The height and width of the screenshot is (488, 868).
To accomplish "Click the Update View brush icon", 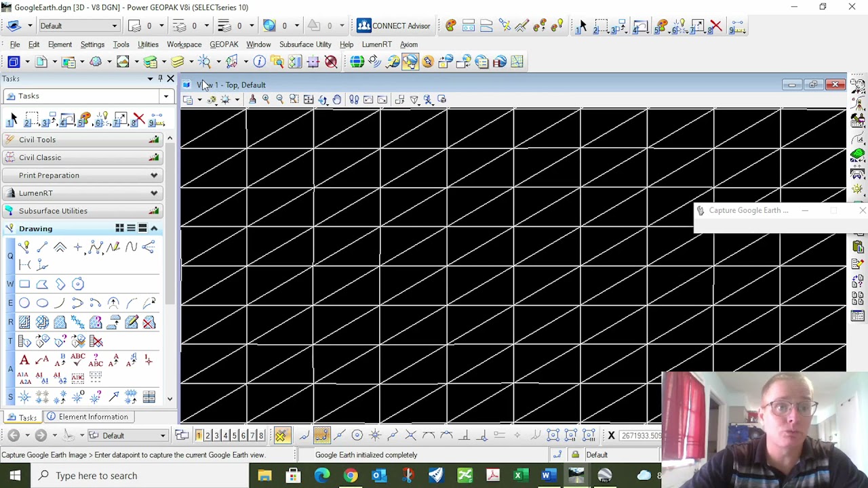I will pos(252,100).
